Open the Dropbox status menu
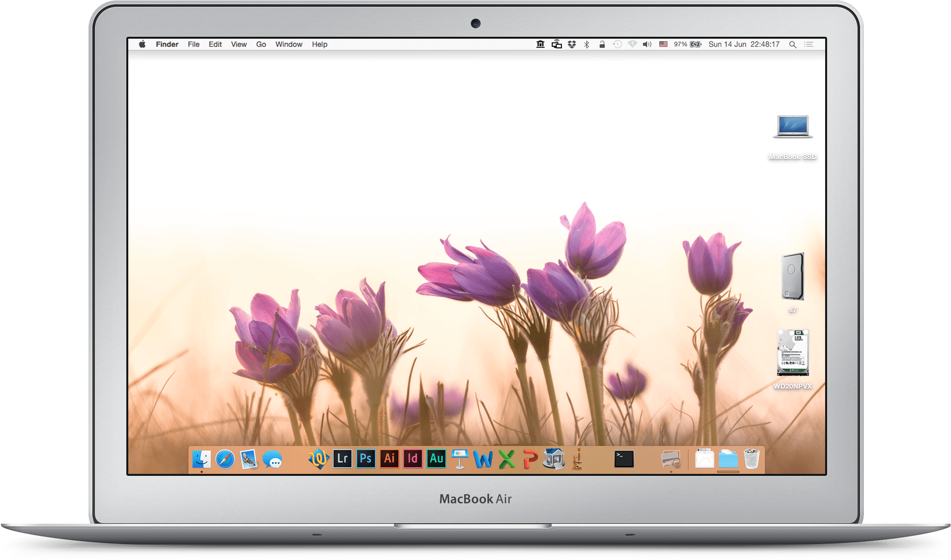The image size is (951, 560). click(571, 44)
